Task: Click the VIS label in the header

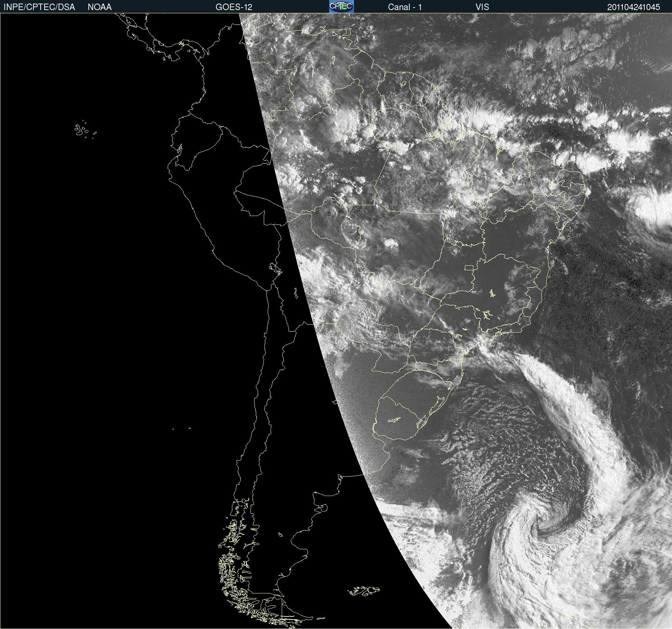Action: pos(482,7)
